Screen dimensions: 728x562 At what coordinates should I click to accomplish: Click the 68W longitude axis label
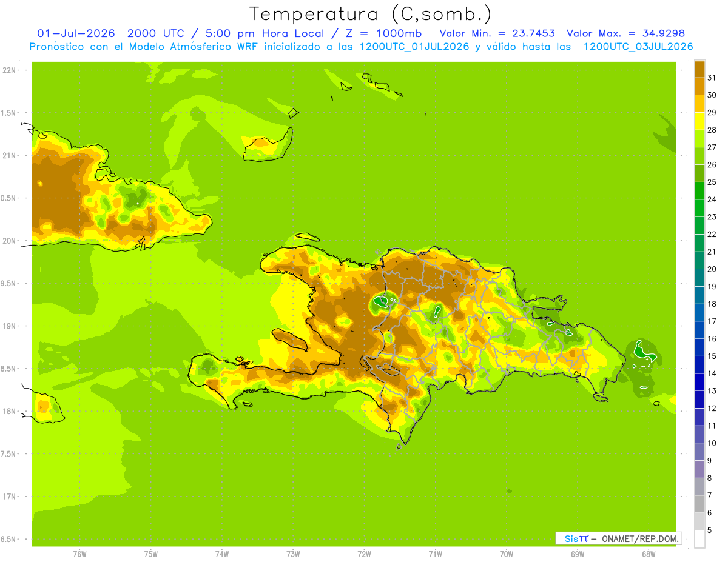649,554
